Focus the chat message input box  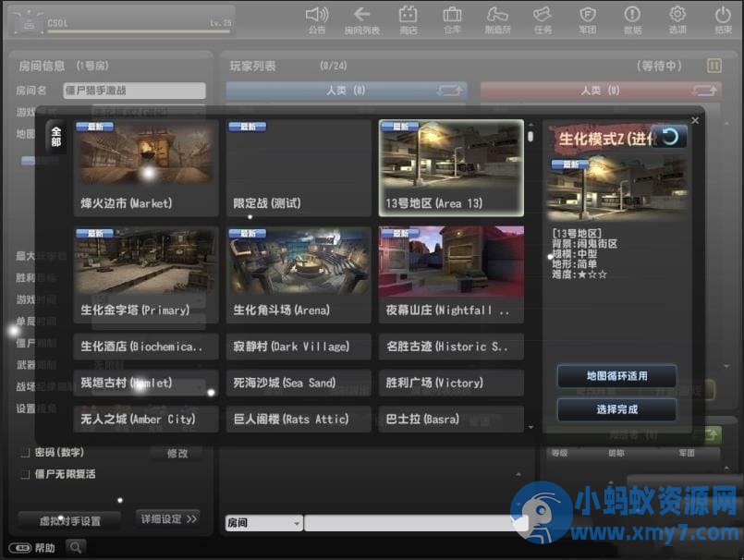[x=416, y=523]
